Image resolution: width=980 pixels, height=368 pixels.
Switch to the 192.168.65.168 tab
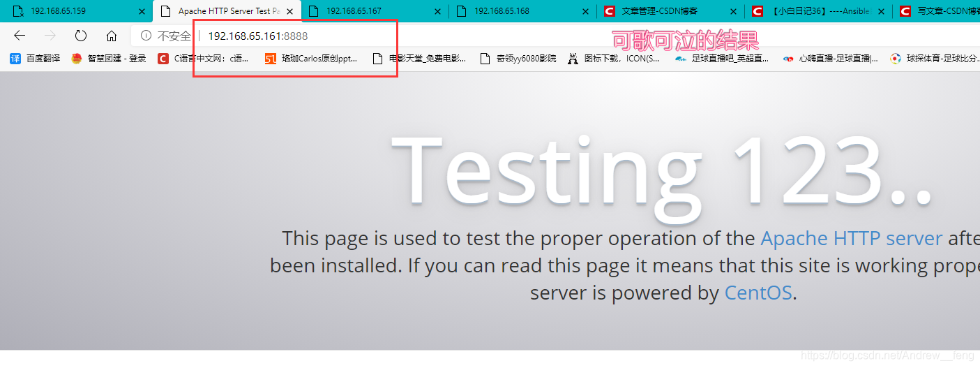522,11
